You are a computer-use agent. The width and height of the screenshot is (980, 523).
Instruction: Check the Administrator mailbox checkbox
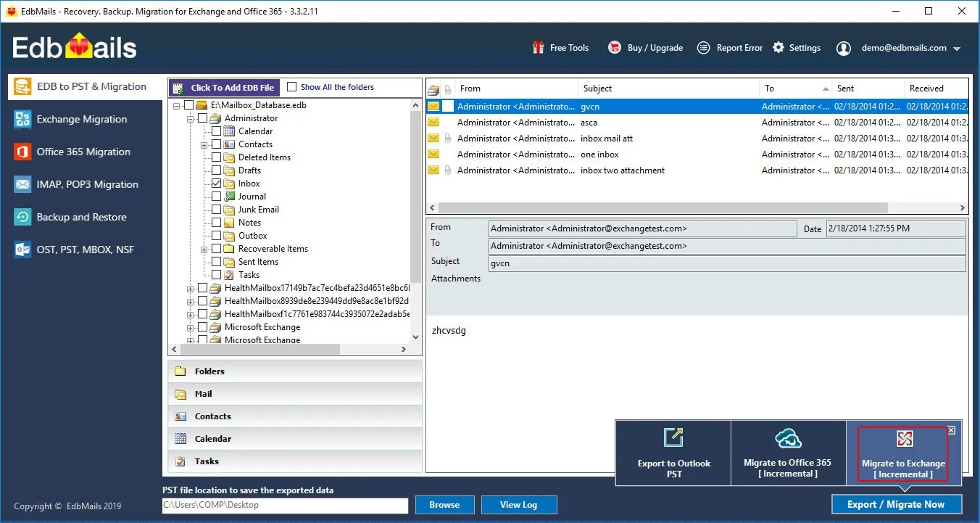(x=202, y=118)
